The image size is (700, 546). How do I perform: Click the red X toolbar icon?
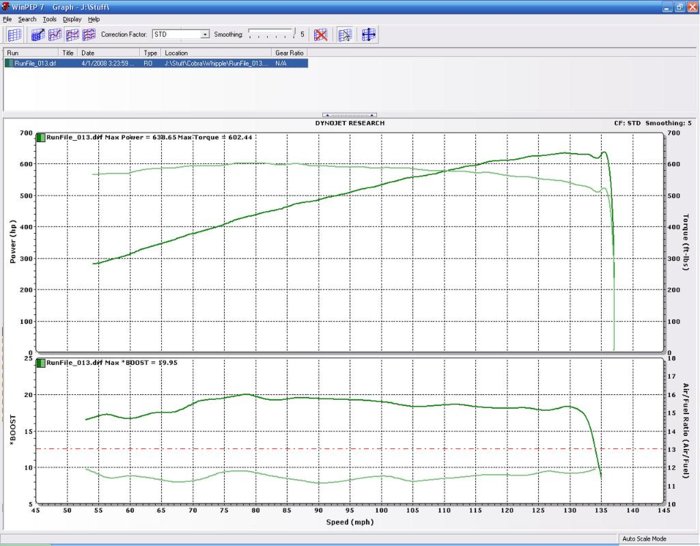(321, 34)
